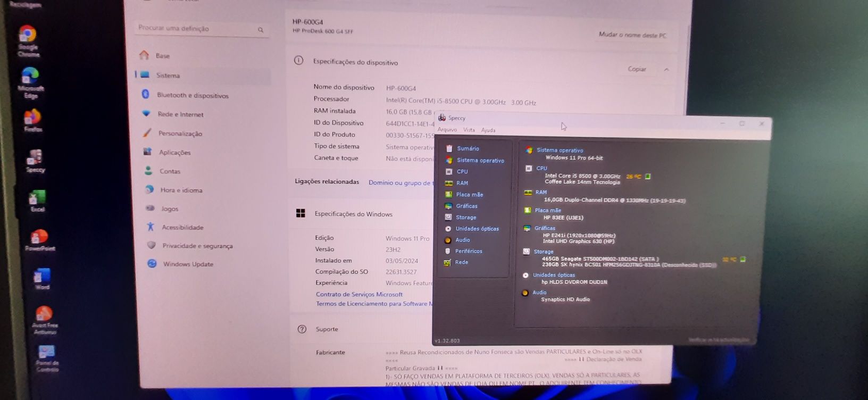The width and height of the screenshot is (868, 400).
Task: Select Periféricos in Speccy sidebar
Action: pos(469,251)
